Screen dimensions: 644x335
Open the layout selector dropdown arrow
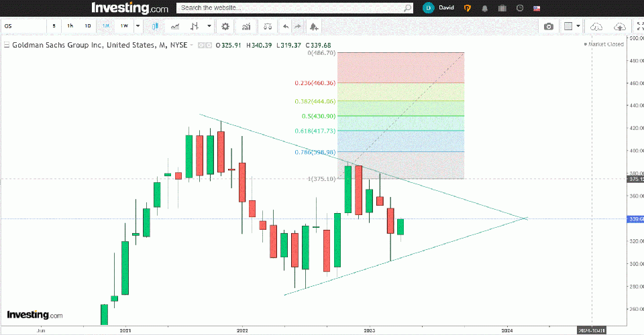[578, 26]
